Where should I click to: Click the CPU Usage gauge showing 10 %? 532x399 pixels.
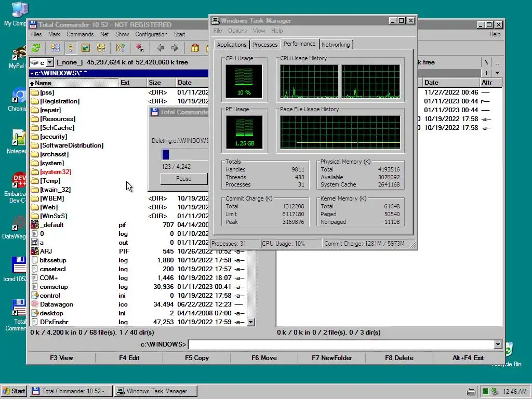(244, 81)
